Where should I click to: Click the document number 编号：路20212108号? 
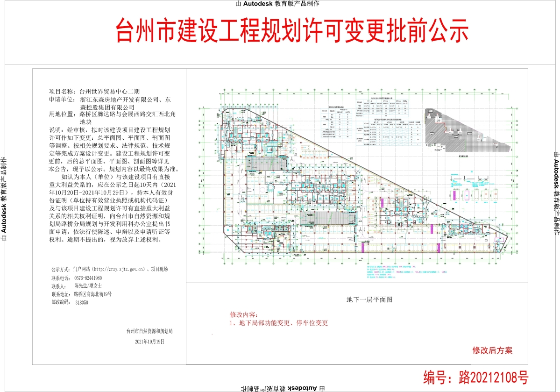(x=476, y=378)
